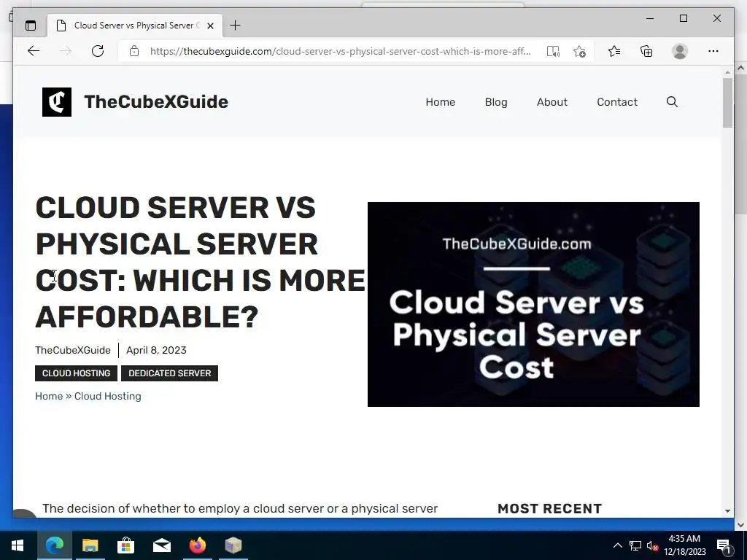Close the Cloud Server vs Physical Server tab

[x=211, y=26]
